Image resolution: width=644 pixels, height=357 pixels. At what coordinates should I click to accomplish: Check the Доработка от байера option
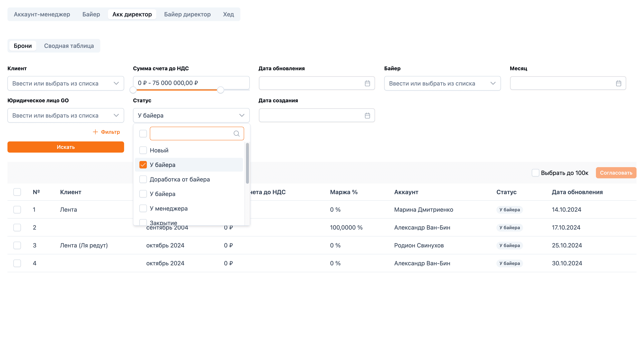coord(143,179)
